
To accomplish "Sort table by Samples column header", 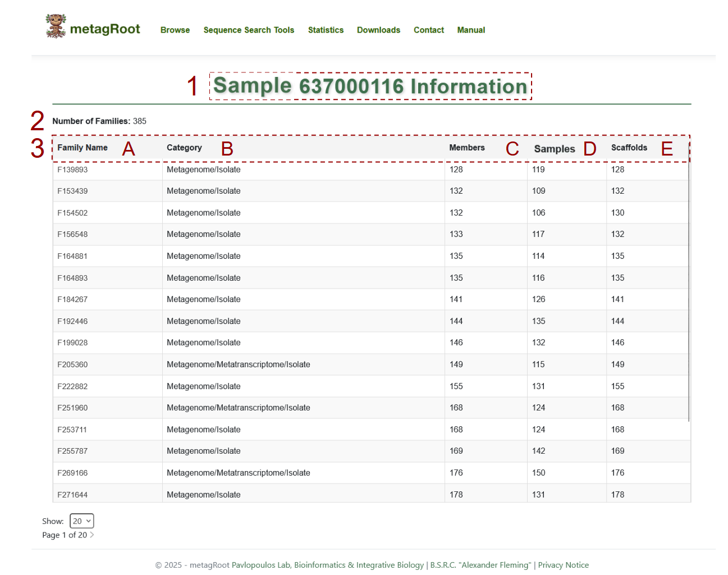I will coord(555,149).
